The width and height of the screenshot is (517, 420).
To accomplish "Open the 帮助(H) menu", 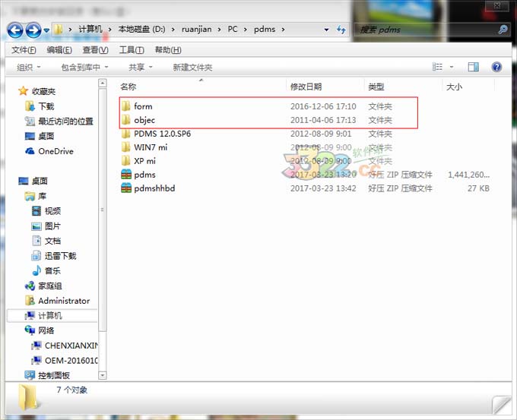I will point(168,49).
